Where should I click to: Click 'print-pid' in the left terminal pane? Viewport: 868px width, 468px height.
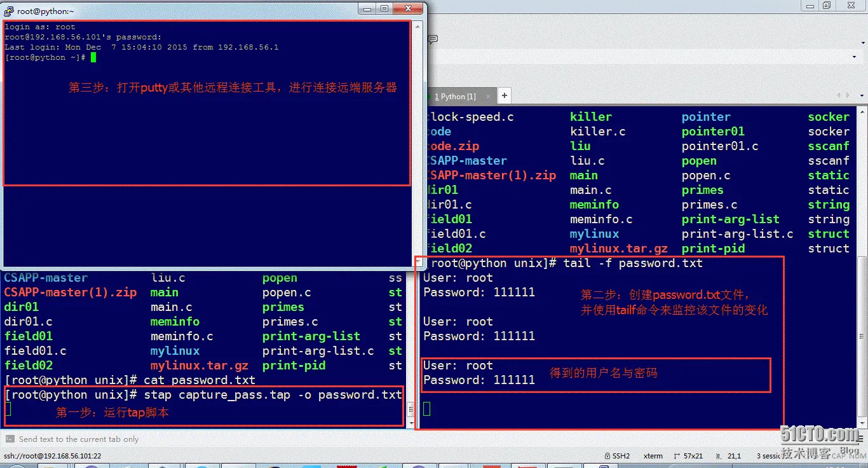point(294,366)
